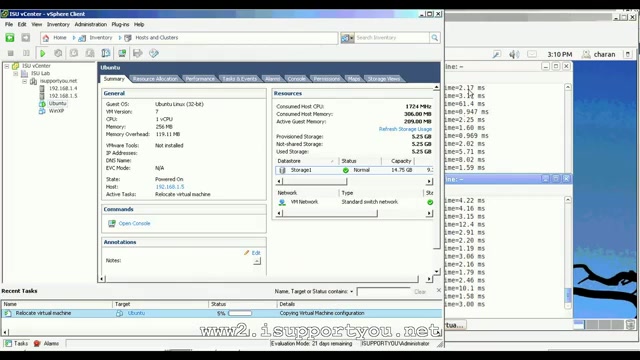Click the Revert to Snapshot toolbar icon

coord(90,53)
